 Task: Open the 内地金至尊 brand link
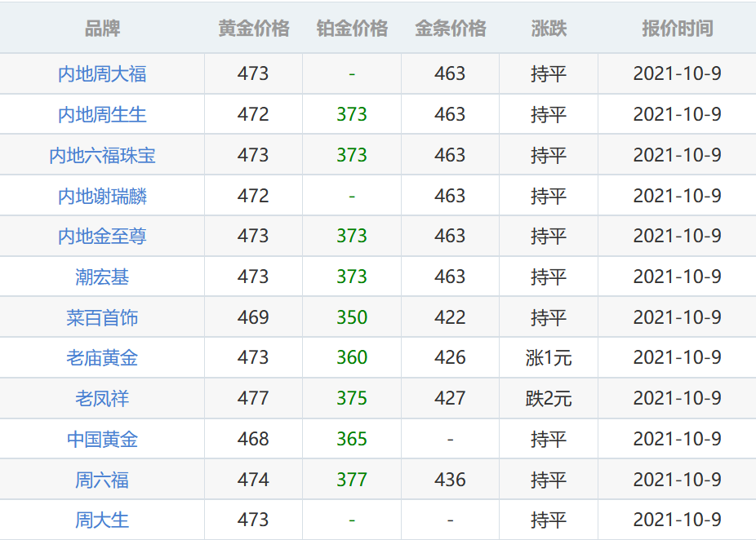coord(102,236)
